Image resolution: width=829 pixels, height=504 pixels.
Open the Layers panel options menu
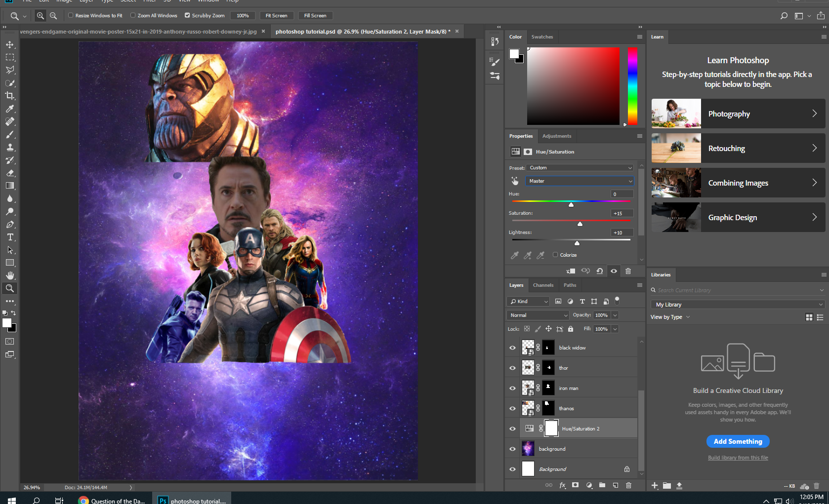click(x=639, y=285)
